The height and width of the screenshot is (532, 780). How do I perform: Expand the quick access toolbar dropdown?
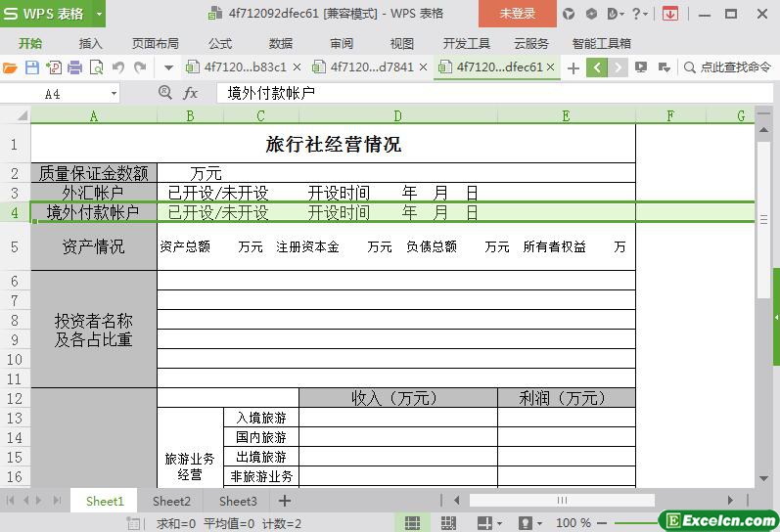click(168, 67)
